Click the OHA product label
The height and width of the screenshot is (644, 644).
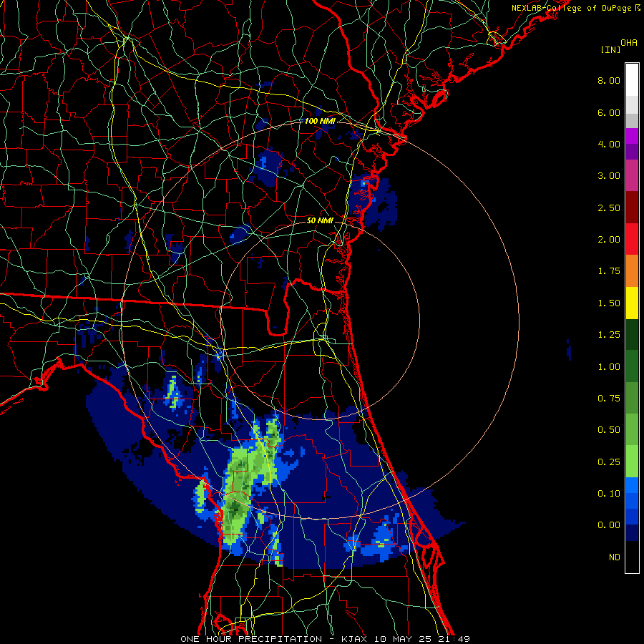point(629,43)
